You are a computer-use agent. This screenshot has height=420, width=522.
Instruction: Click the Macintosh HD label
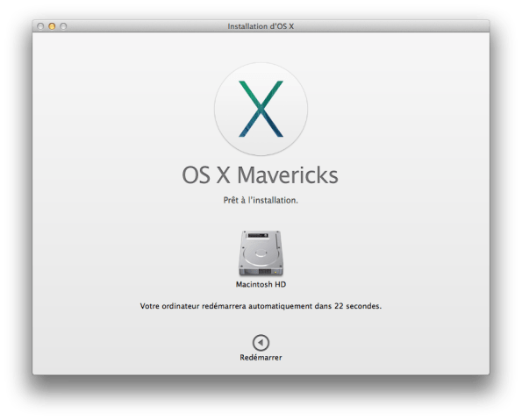point(261,285)
